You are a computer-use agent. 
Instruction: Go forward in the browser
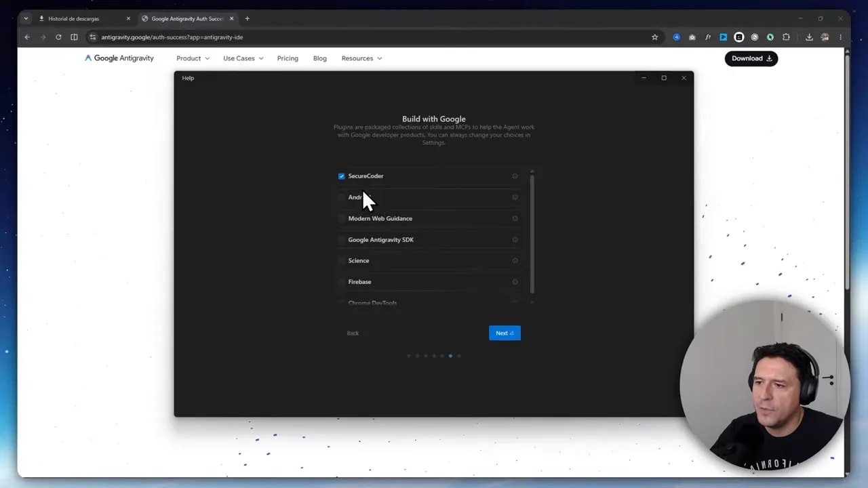click(x=43, y=37)
